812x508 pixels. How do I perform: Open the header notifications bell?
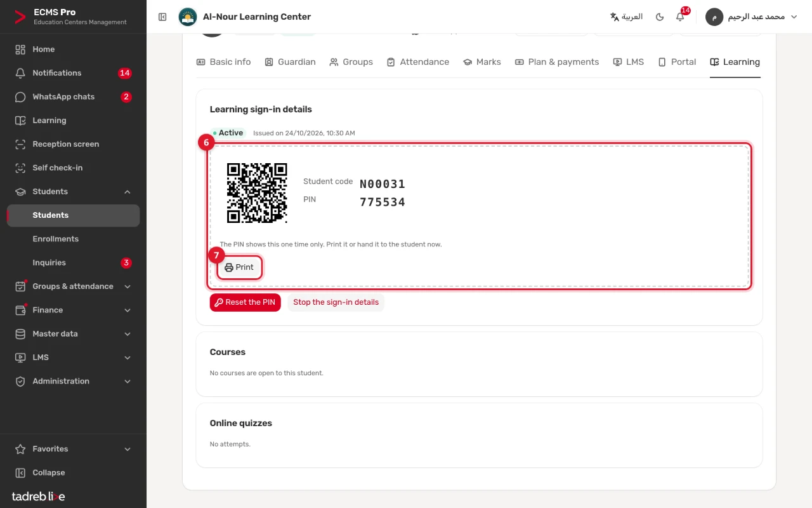click(x=680, y=17)
